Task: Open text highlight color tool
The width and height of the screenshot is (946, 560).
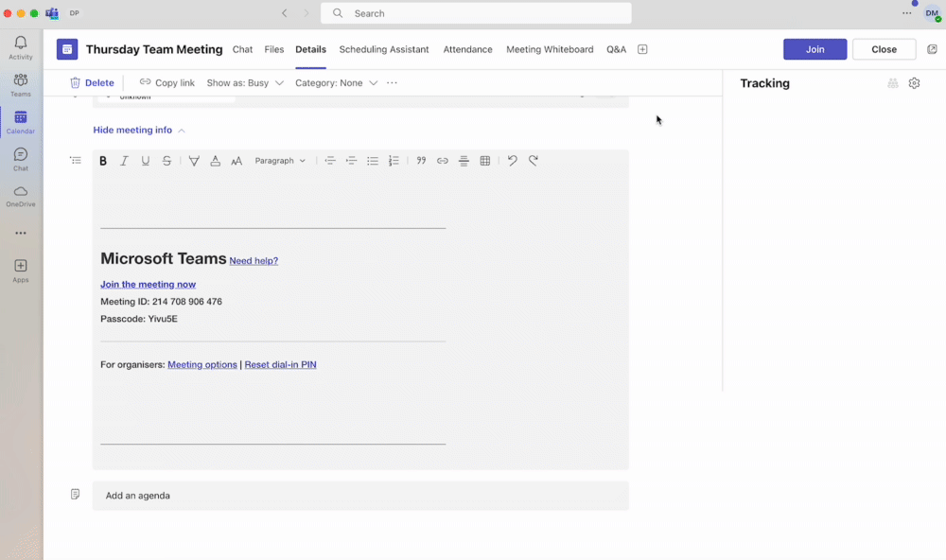Action: pos(194,161)
